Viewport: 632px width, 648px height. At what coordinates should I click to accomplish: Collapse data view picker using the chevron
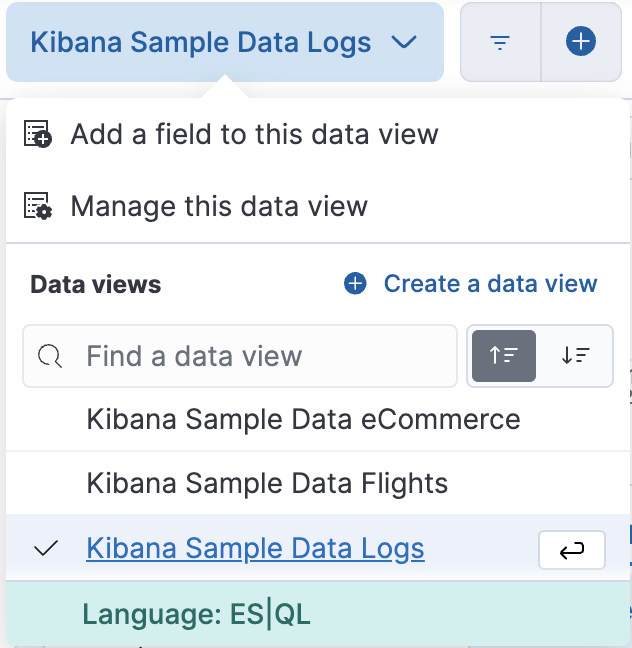[404, 43]
